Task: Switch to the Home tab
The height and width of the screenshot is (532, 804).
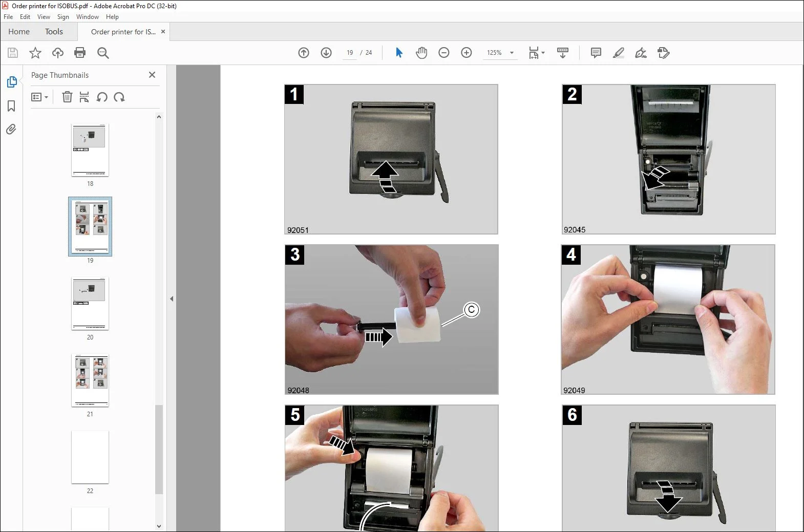Action: coord(19,32)
